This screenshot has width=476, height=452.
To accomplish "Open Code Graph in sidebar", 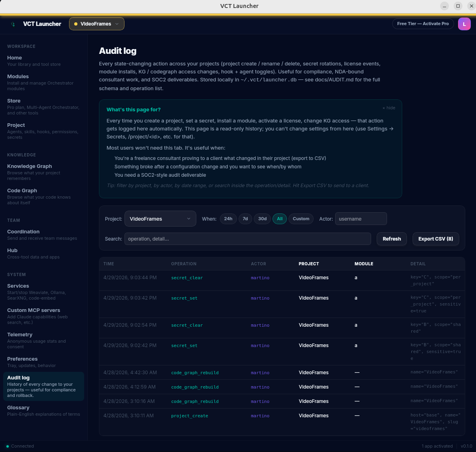I will pyautogui.click(x=44, y=196).
